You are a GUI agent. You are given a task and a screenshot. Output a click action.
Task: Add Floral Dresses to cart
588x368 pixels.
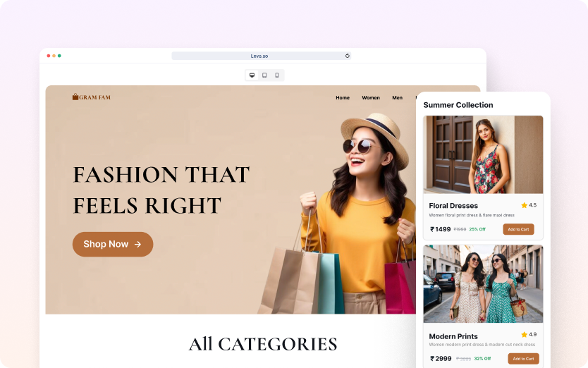[x=518, y=229]
